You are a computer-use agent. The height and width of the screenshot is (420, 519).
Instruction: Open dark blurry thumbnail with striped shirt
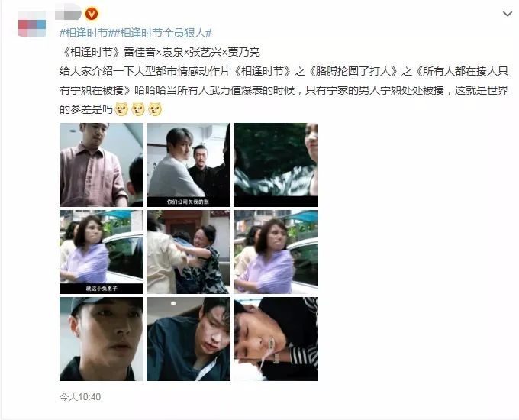(276, 165)
